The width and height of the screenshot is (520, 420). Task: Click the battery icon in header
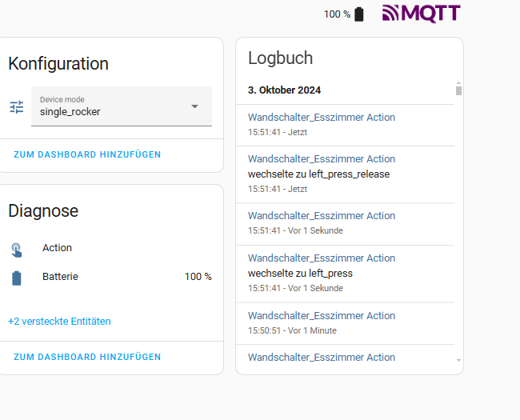[359, 14]
